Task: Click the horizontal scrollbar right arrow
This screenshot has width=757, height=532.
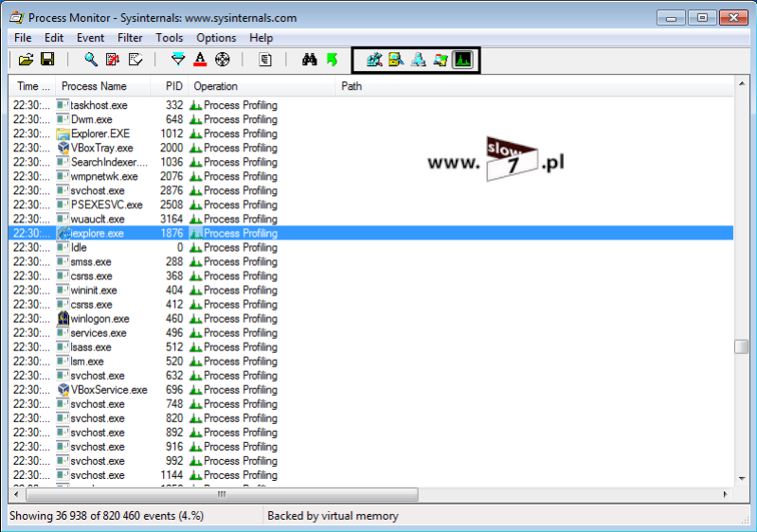Action: [x=725, y=494]
